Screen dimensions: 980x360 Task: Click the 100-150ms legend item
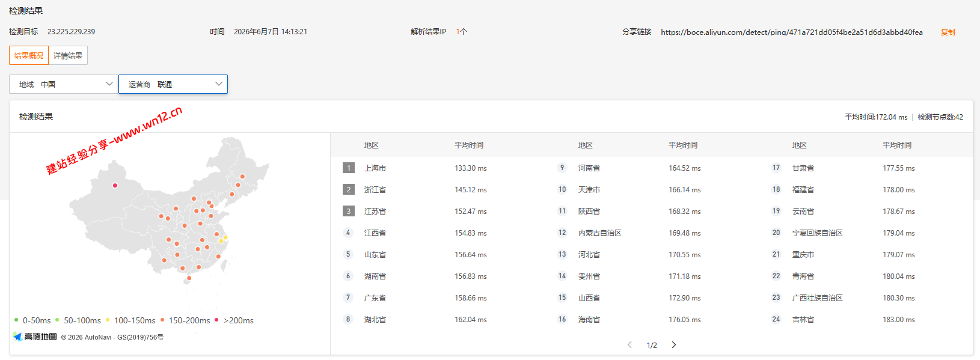tap(130, 320)
